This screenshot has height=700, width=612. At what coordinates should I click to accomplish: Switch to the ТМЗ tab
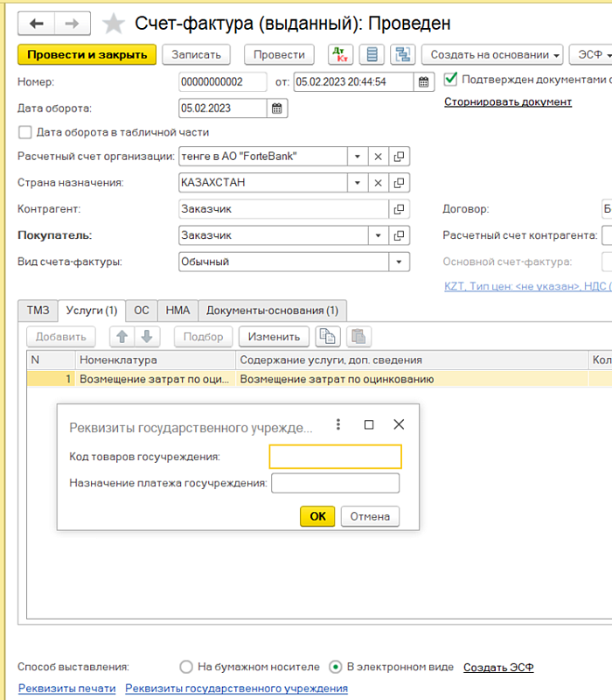[38, 311]
